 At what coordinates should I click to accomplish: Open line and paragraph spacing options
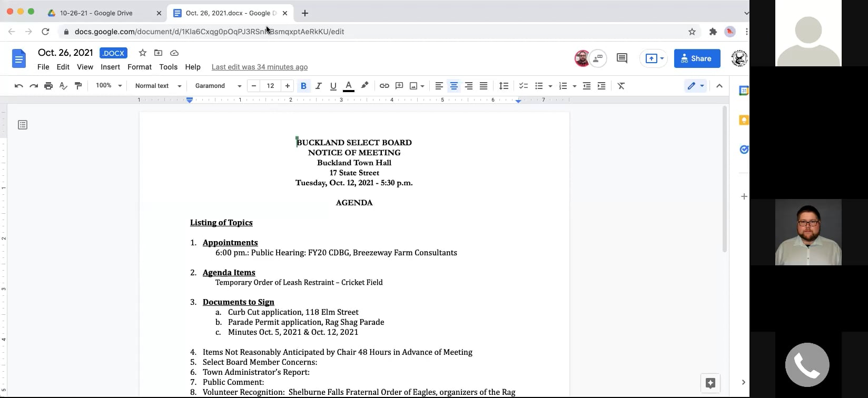coord(504,86)
